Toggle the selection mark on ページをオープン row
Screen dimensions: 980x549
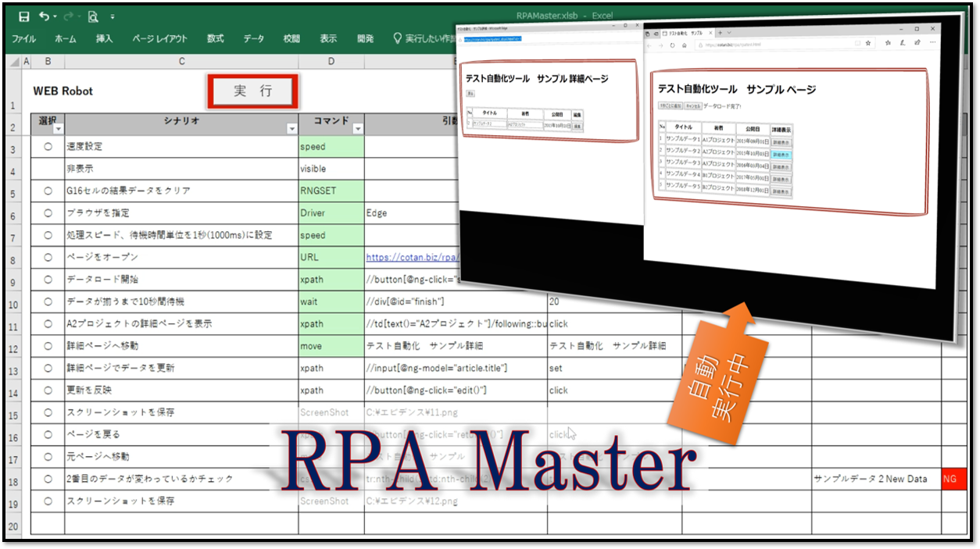point(47,257)
